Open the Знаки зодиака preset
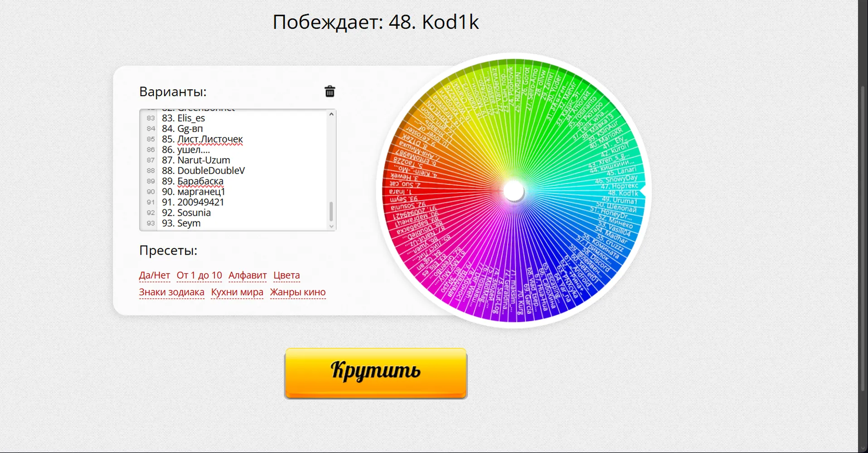Viewport: 868px width, 453px height. (x=172, y=292)
